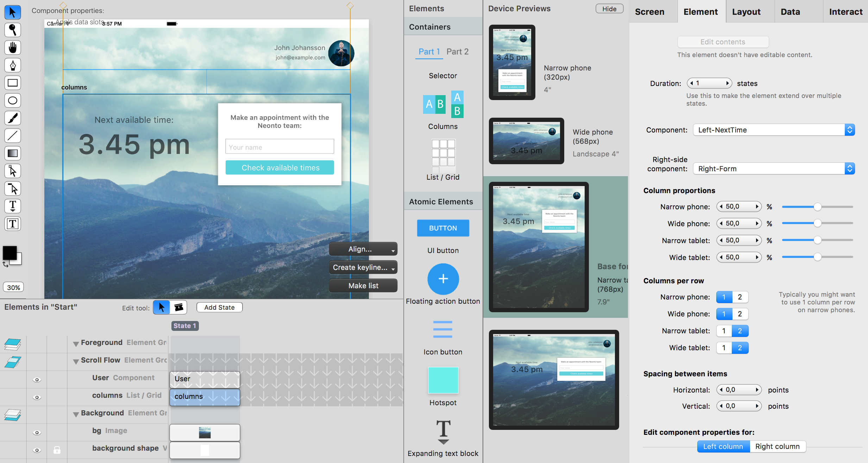The width and height of the screenshot is (868, 463).
Task: Collapse the Scroll Flow element group
Action: [x=76, y=361]
